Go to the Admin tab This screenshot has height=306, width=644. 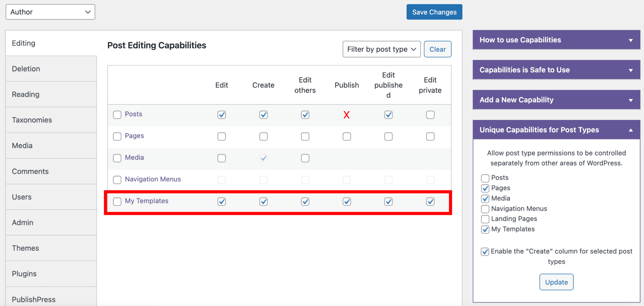[51, 222]
